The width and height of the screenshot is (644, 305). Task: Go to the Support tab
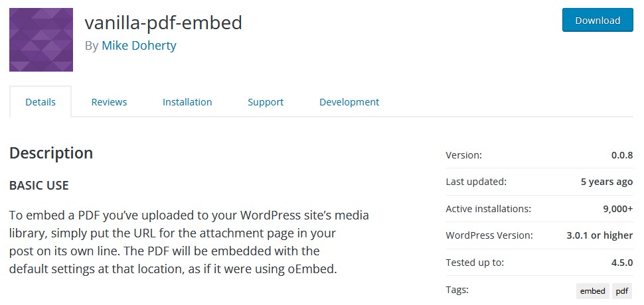click(x=266, y=101)
